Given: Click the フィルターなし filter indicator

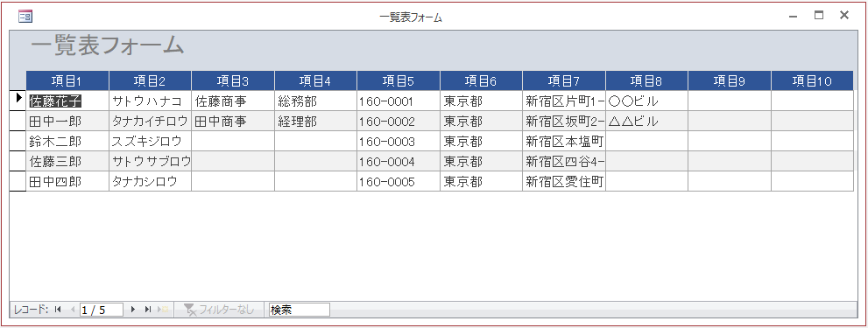Looking at the screenshot, I should click(x=219, y=310).
